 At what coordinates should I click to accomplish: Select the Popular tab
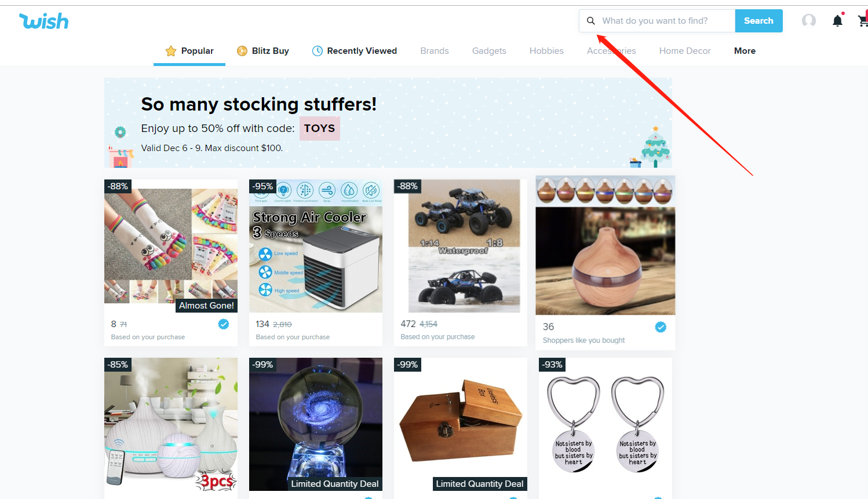189,51
